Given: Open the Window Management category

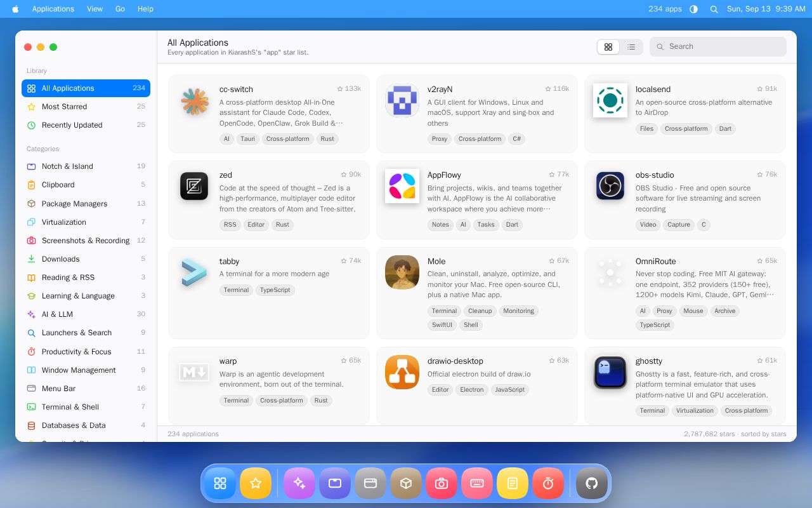Looking at the screenshot, I should (86, 370).
